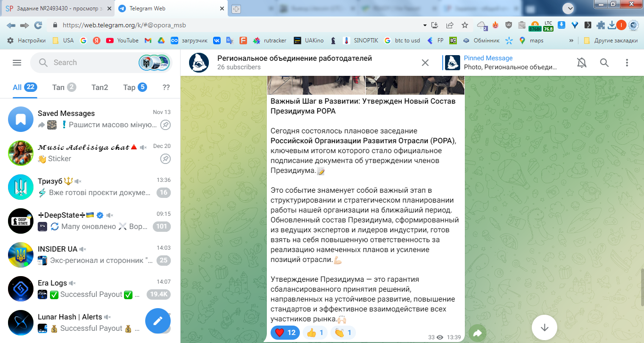Open the Bitcoin price extension
The image size is (644, 343).
[535, 25]
